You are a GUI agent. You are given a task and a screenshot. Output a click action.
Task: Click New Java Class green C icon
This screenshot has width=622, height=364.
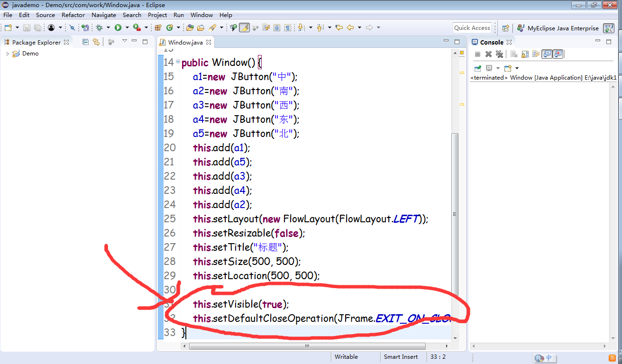pyautogui.click(x=170, y=27)
